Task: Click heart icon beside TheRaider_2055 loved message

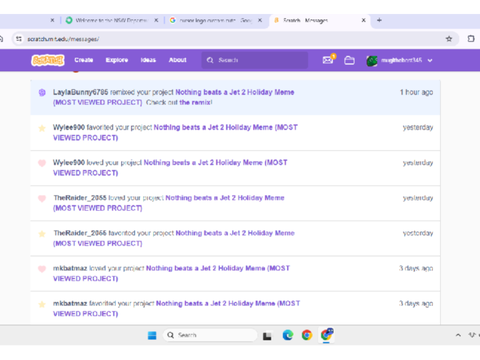Action: pyautogui.click(x=42, y=198)
